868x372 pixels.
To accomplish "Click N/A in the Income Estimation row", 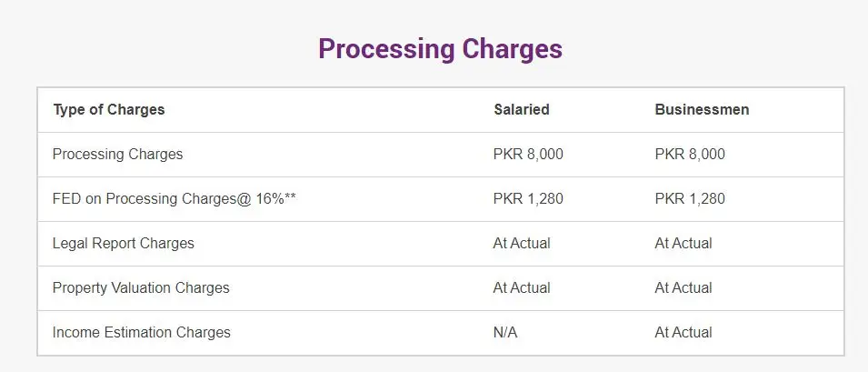I will pyautogui.click(x=505, y=333).
